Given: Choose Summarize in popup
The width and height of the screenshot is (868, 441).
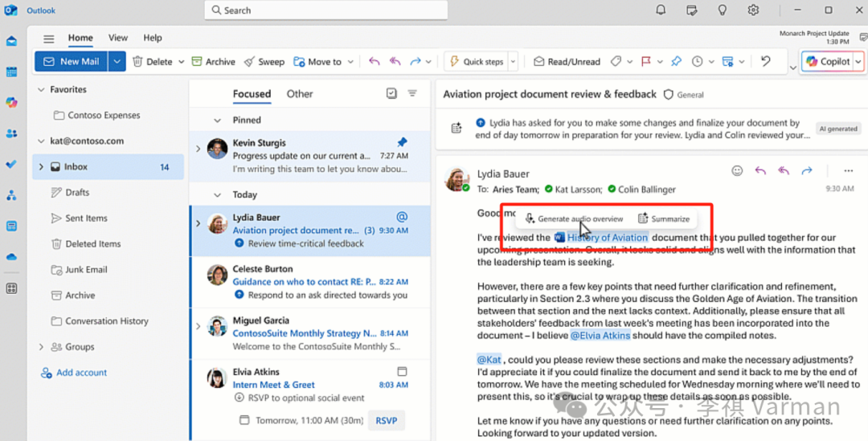Looking at the screenshot, I should click(x=664, y=218).
